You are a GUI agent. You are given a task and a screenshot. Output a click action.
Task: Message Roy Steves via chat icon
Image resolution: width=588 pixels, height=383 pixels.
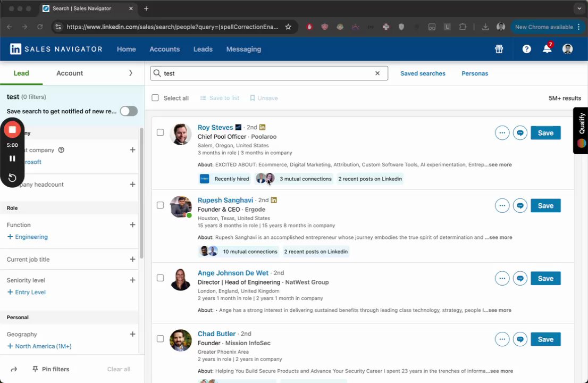(520, 133)
